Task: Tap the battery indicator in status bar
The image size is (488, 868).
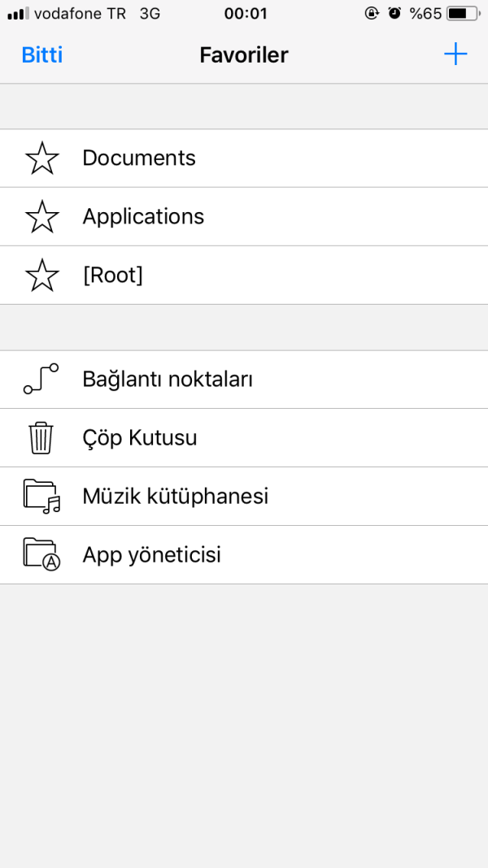Action: tap(462, 13)
